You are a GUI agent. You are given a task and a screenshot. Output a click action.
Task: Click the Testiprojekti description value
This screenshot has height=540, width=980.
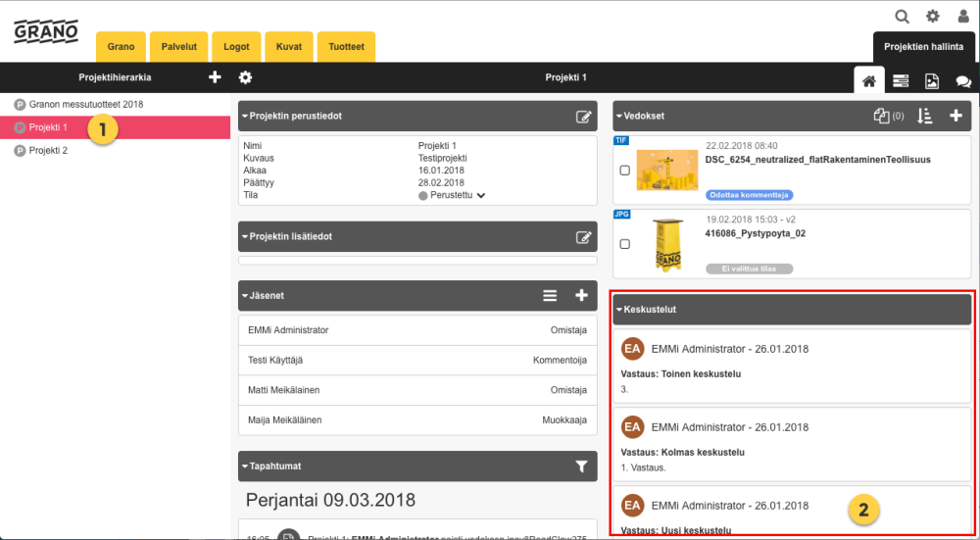coord(443,158)
